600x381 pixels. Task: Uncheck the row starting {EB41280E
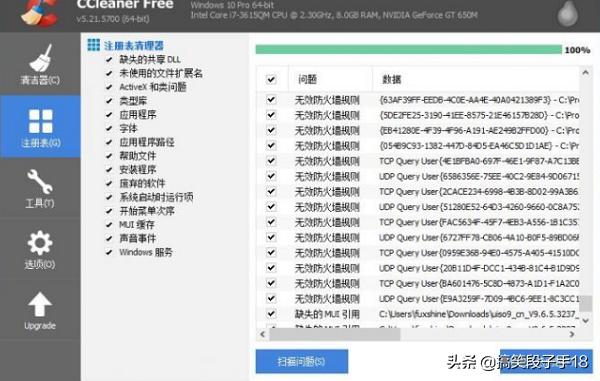[x=271, y=130]
